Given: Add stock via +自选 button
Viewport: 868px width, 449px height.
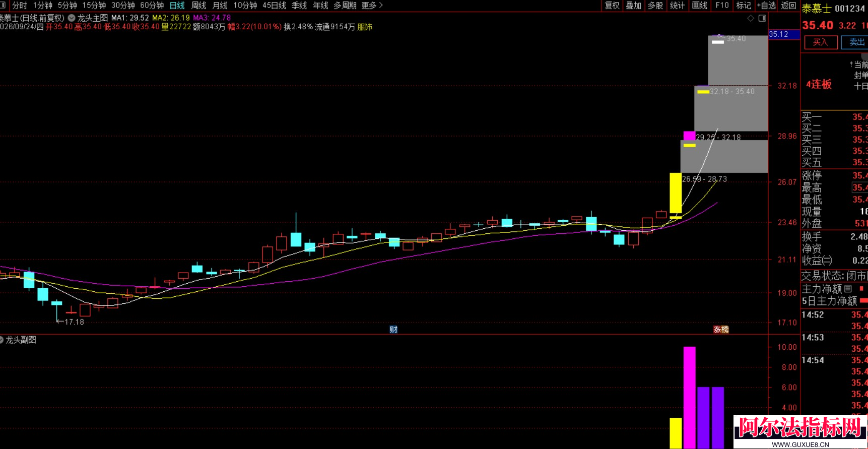Looking at the screenshot, I should [766, 5].
